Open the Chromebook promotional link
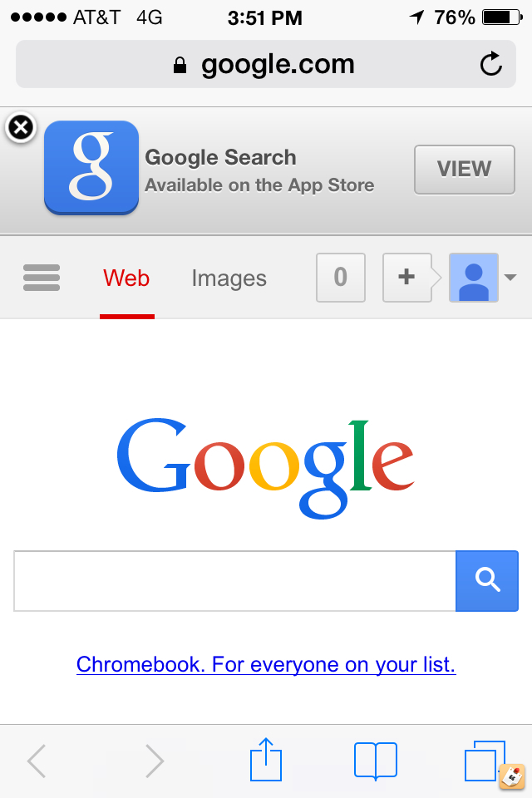Viewport: 532px width, 798px height. [x=266, y=664]
